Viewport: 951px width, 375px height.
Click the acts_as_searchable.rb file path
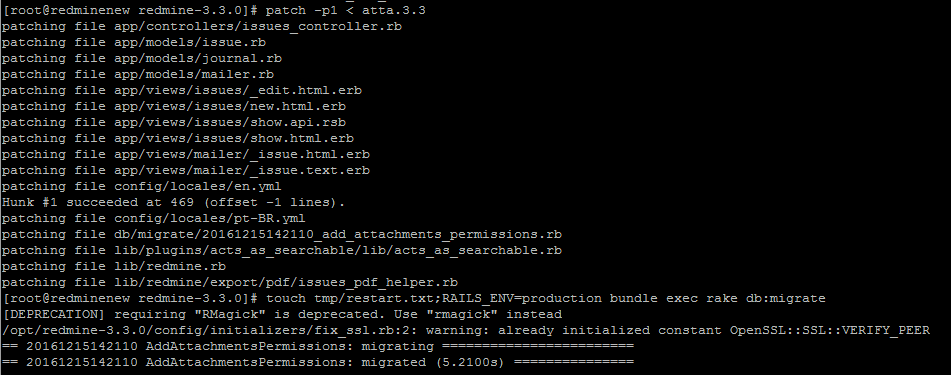tap(337, 250)
